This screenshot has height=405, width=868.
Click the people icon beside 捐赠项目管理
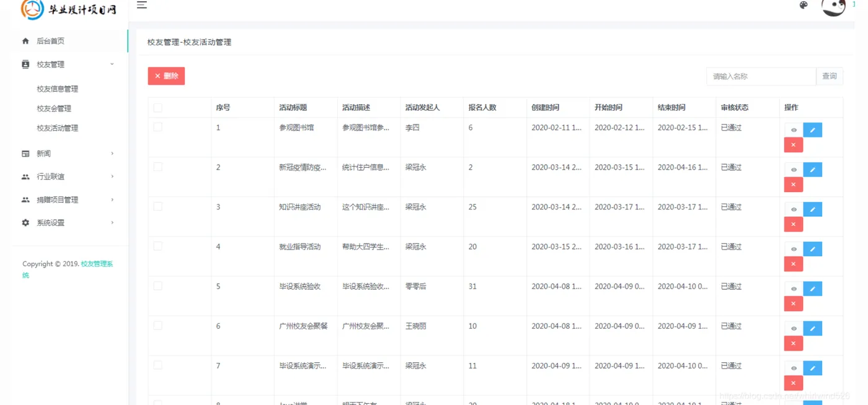pos(25,200)
